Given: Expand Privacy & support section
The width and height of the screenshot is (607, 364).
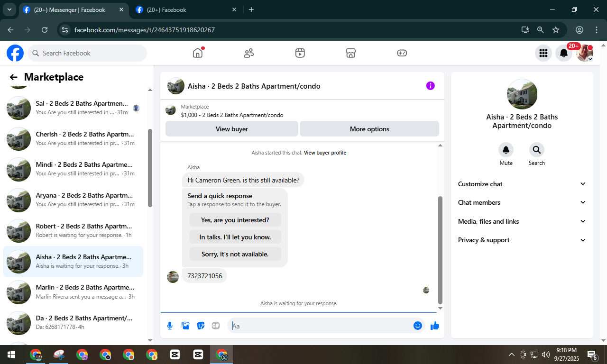Looking at the screenshot, I should pyautogui.click(x=522, y=240).
